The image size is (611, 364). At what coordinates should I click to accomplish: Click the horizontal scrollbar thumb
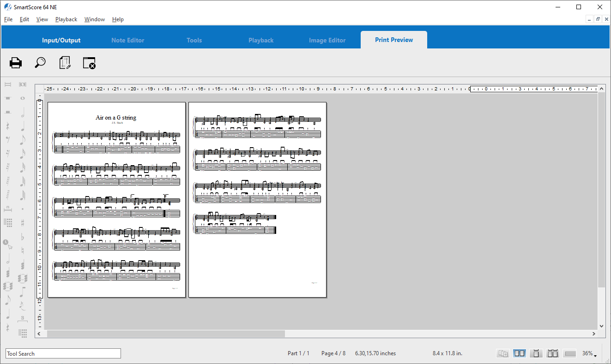tap(166, 334)
